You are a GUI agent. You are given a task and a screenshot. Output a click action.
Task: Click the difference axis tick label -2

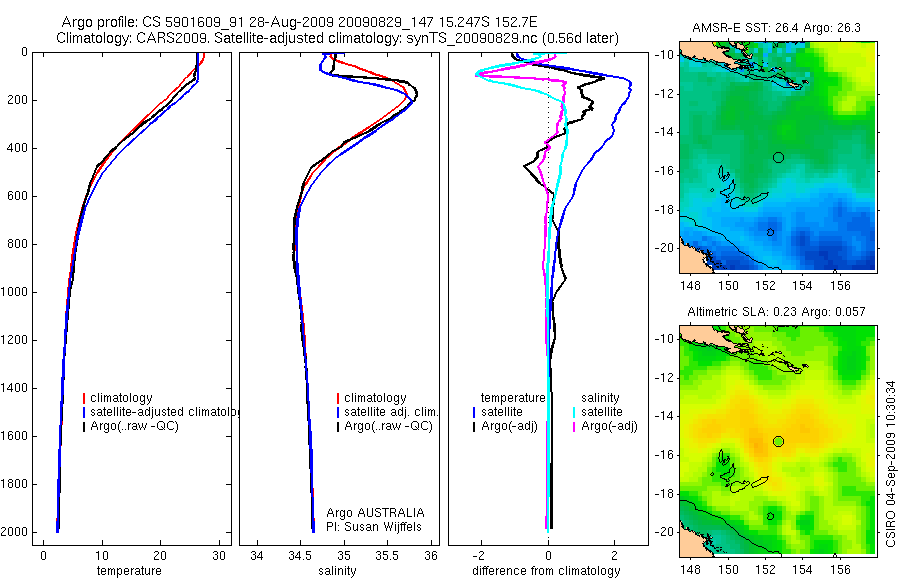click(479, 556)
